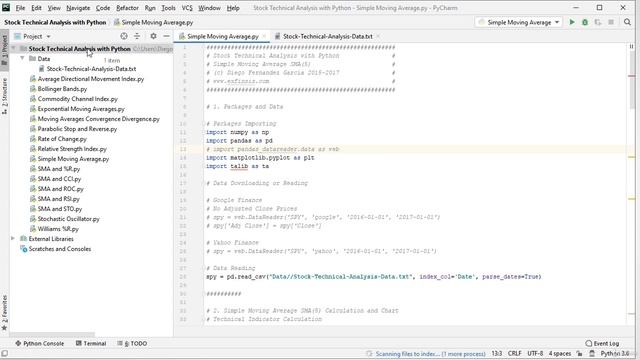Switch to the Simple Moving Average.py editor tab

pos(222,36)
